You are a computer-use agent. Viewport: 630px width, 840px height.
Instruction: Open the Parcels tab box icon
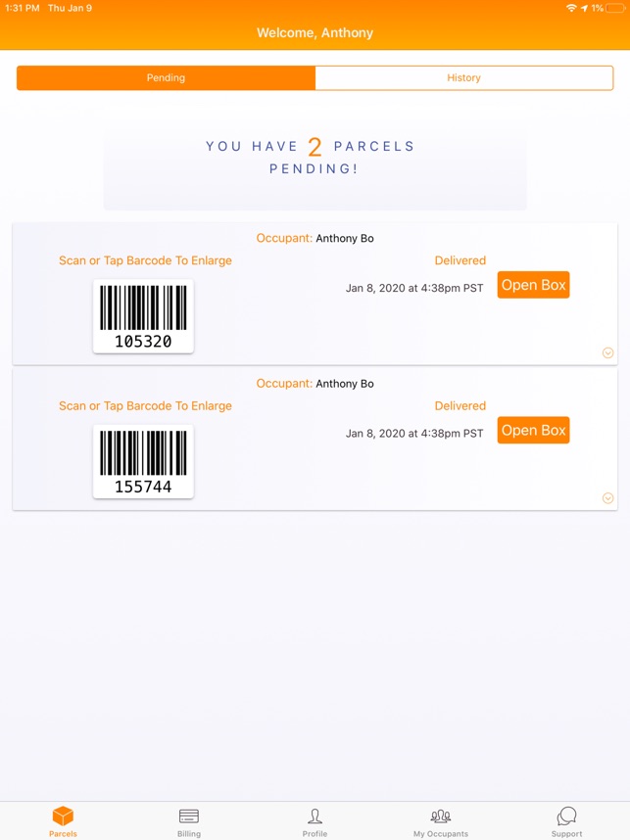click(x=63, y=816)
